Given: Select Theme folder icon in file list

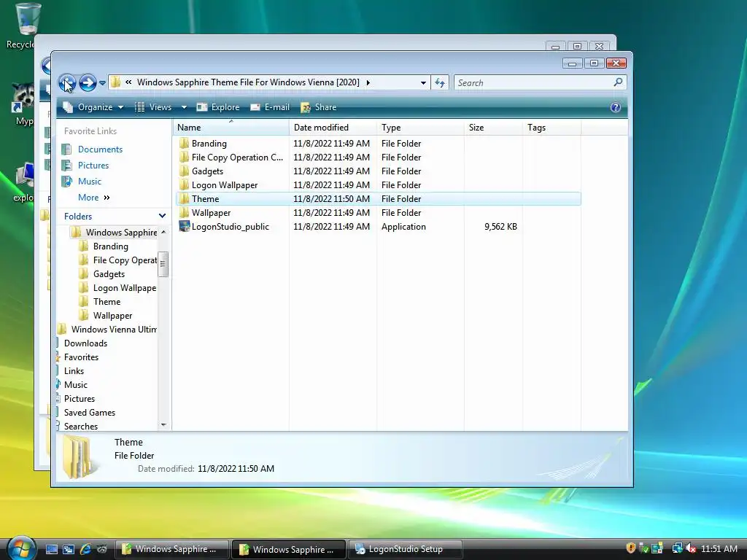Looking at the screenshot, I should point(185,198).
